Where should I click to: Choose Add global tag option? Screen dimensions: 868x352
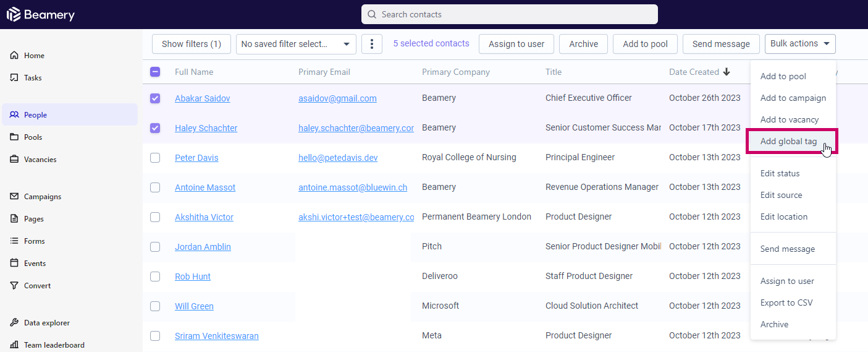[792, 142]
